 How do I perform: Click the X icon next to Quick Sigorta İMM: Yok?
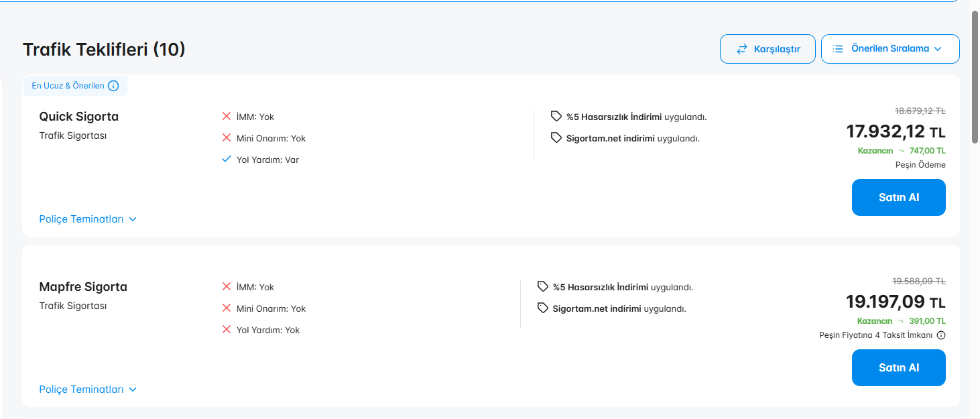click(227, 117)
